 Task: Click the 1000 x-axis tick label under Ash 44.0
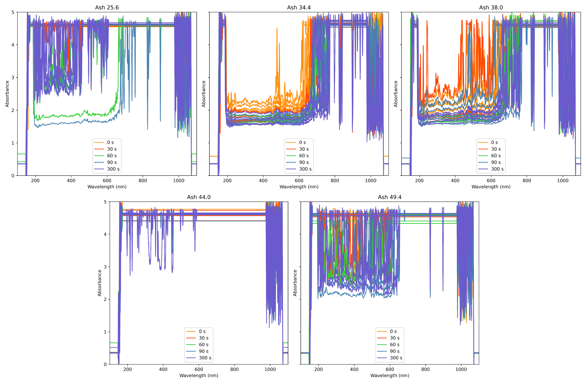270,369
